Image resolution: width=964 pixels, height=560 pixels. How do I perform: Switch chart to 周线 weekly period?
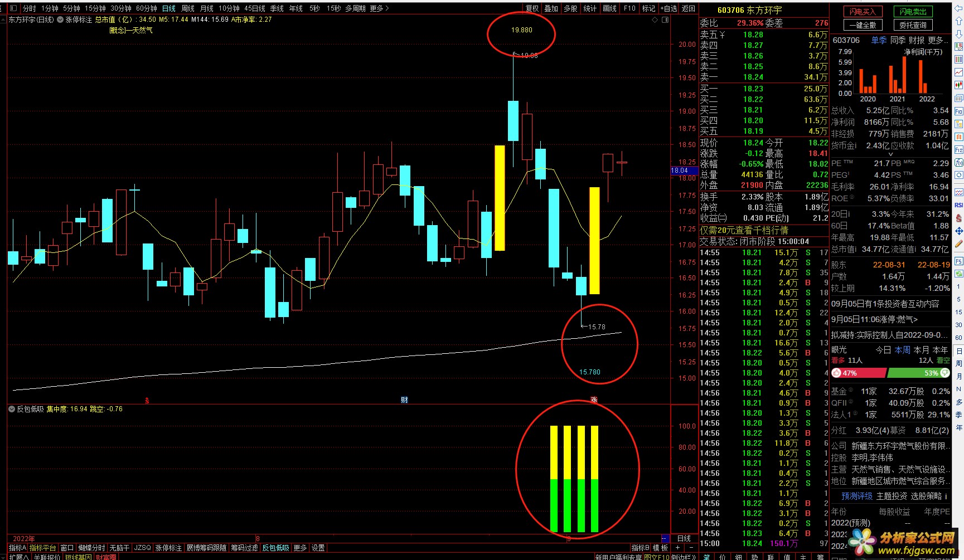pos(188,8)
